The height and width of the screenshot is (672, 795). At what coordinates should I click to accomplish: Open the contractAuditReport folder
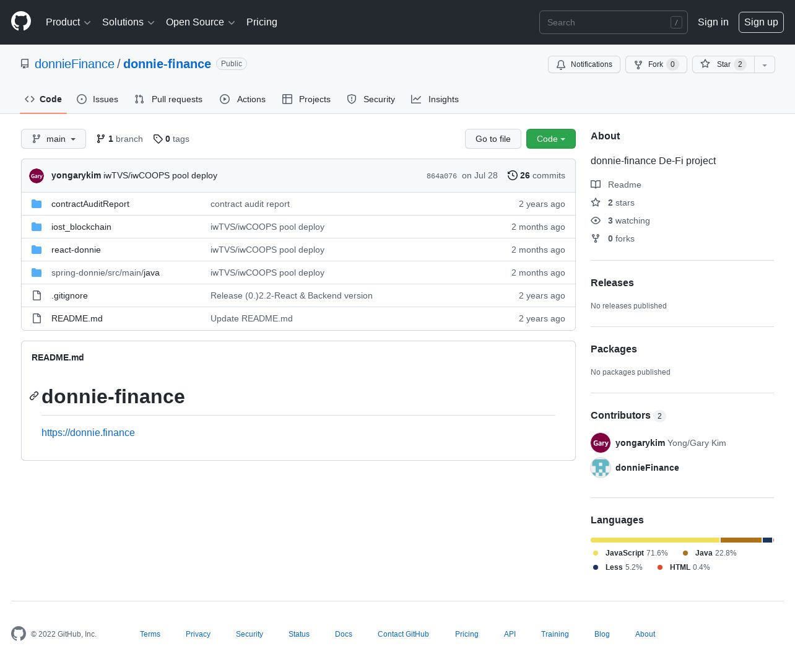pyautogui.click(x=90, y=204)
